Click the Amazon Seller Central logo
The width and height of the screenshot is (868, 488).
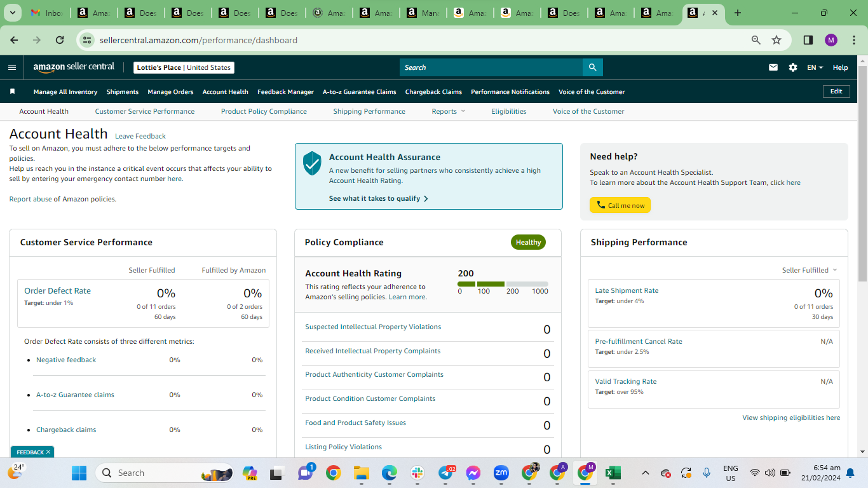[x=74, y=67]
